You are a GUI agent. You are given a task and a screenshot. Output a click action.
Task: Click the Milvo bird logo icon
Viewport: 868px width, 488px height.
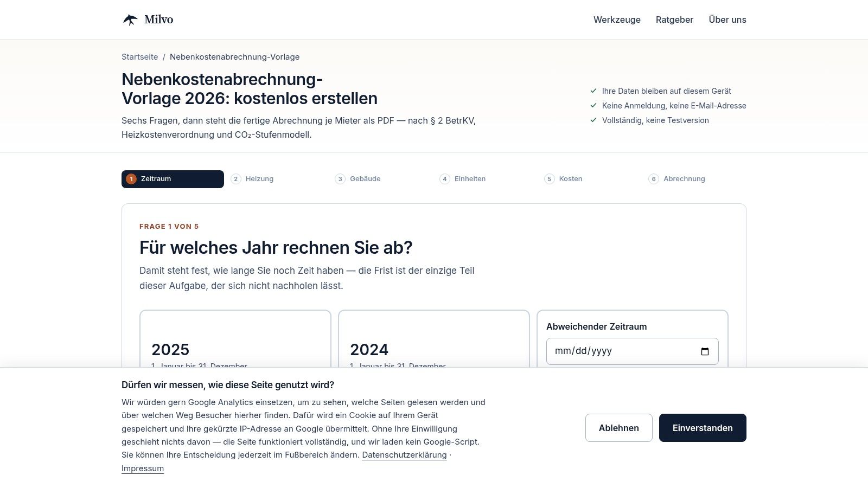point(130,20)
